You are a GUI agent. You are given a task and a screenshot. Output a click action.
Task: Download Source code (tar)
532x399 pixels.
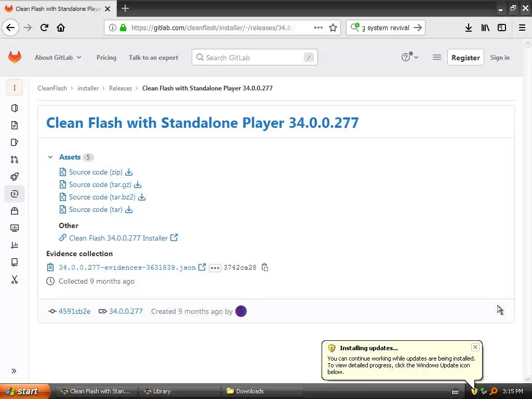click(96, 210)
